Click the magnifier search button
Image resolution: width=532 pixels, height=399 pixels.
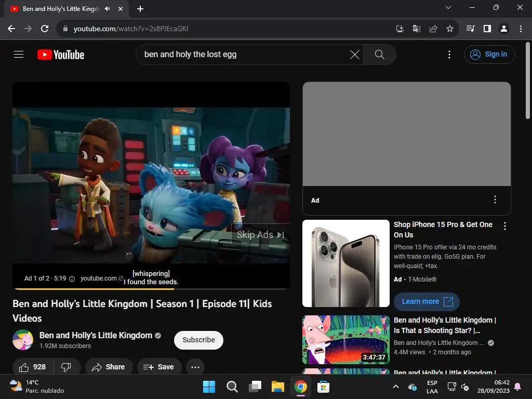click(379, 55)
